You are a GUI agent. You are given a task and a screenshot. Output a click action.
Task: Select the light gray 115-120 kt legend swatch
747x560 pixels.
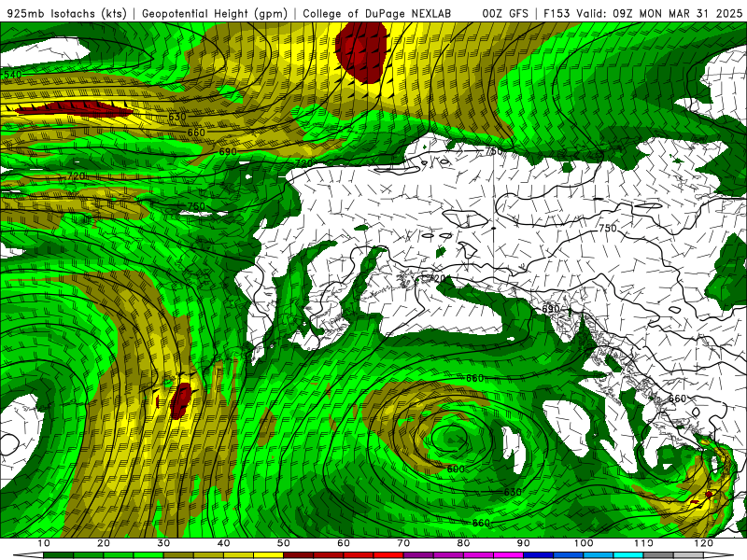(x=688, y=555)
